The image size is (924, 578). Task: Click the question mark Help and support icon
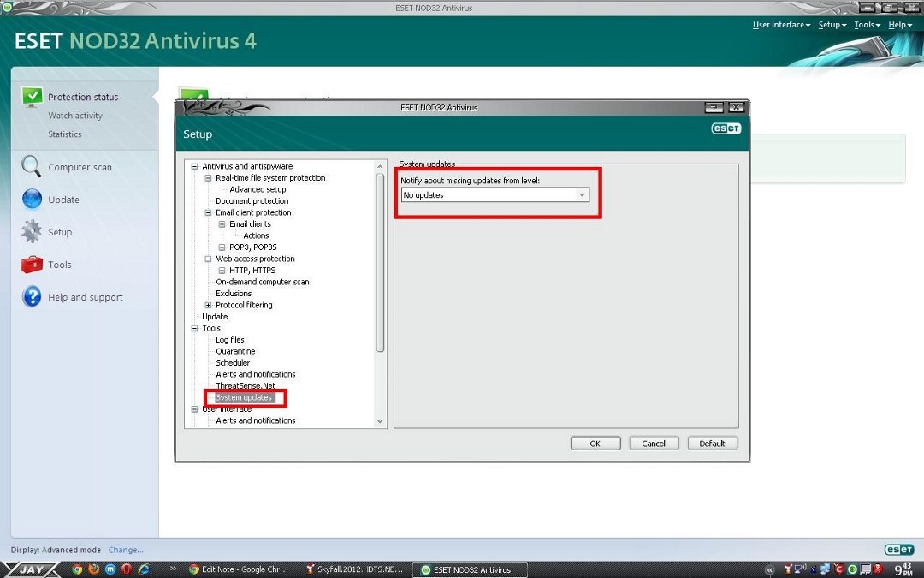32,296
